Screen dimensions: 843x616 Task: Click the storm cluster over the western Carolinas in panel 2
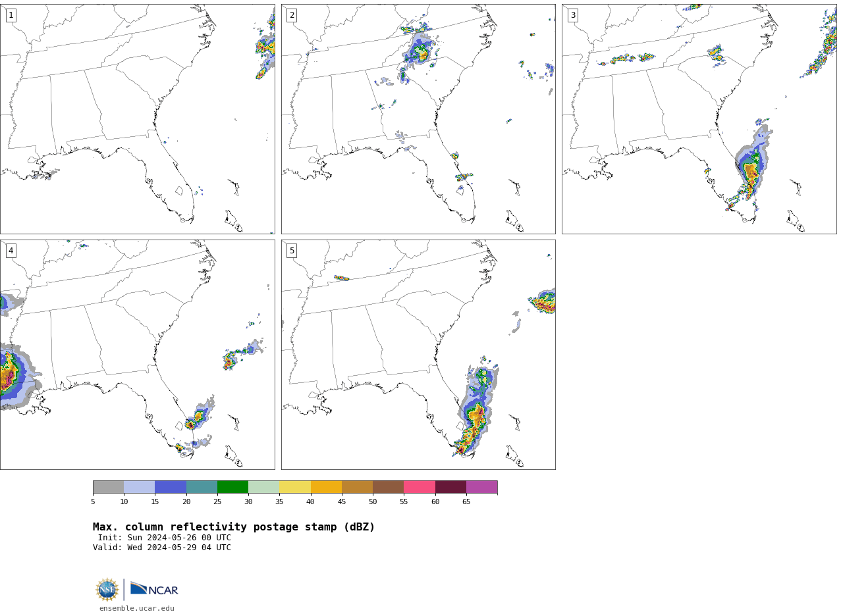(420, 51)
